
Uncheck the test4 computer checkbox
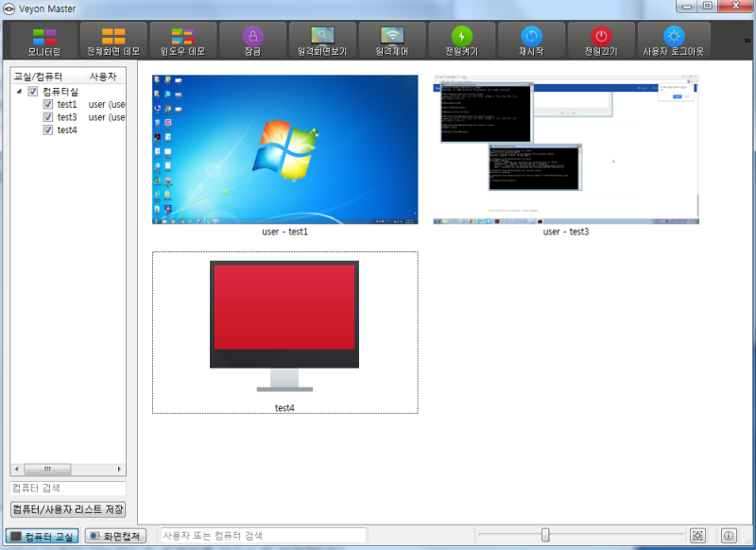tap(48, 130)
